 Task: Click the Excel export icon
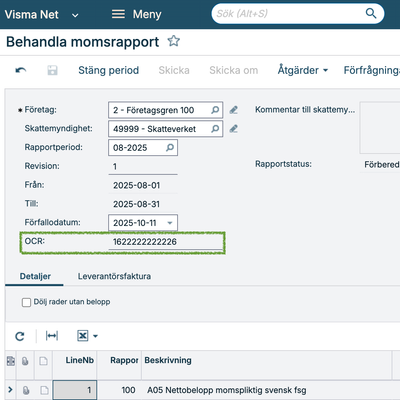(x=83, y=336)
